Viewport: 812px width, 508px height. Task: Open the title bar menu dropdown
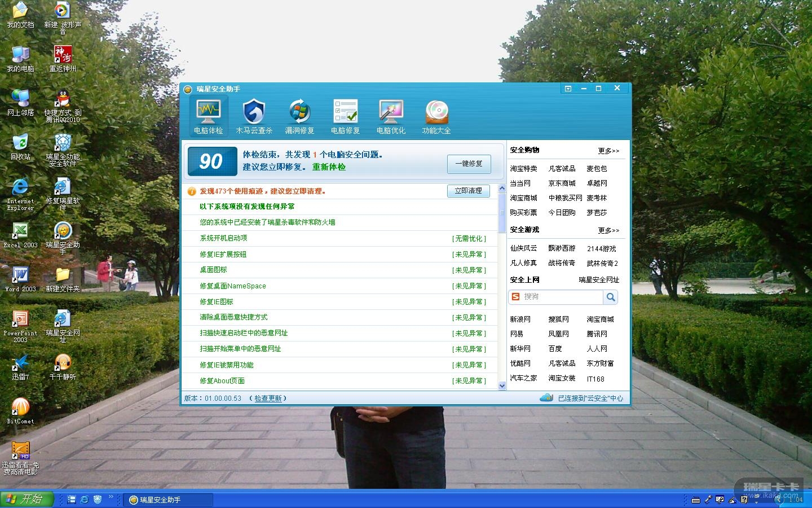coord(568,89)
